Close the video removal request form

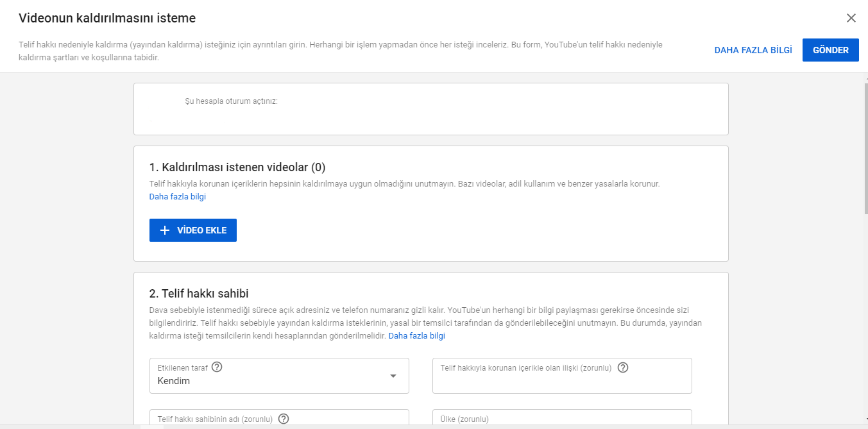pos(851,18)
